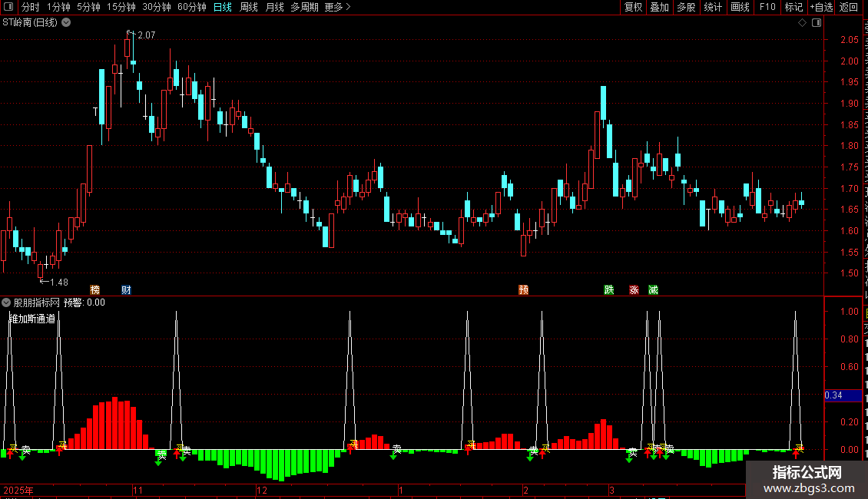The width and height of the screenshot is (868, 499).
Task: Open the 多股 multi-stock view
Action: click(686, 7)
